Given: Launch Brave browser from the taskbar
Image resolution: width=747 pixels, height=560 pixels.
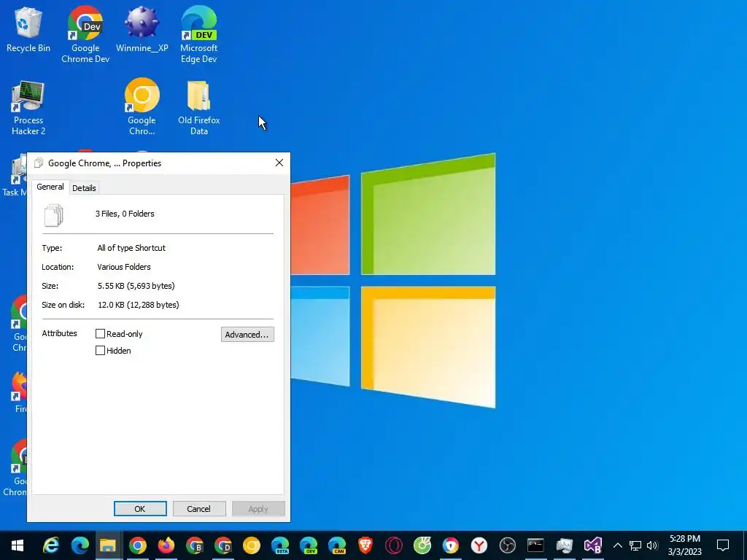Looking at the screenshot, I should (365, 545).
